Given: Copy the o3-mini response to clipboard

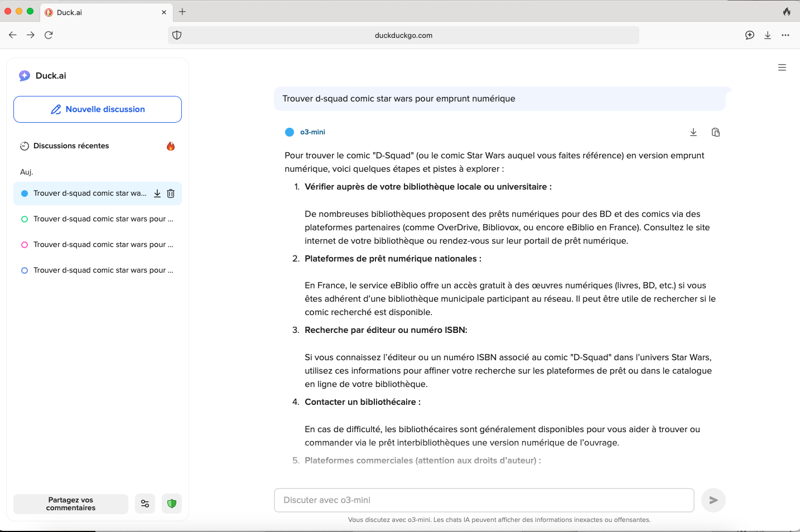Looking at the screenshot, I should [716, 132].
